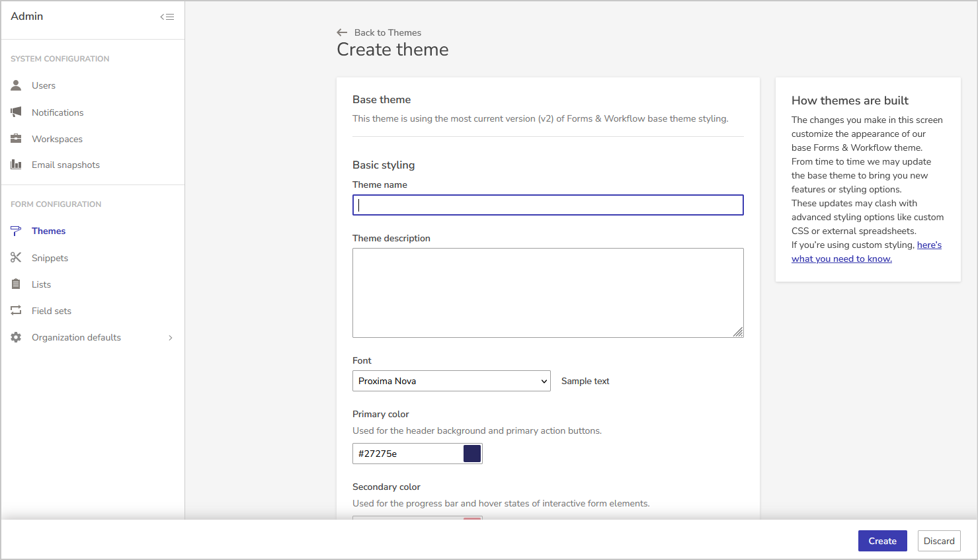
Task: Open Workspaces via its briefcase icon
Action: click(x=15, y=138)
